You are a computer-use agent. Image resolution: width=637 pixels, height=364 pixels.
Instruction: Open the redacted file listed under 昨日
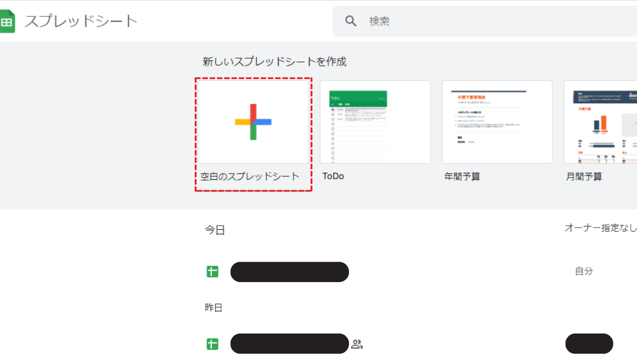coord(289,344)
